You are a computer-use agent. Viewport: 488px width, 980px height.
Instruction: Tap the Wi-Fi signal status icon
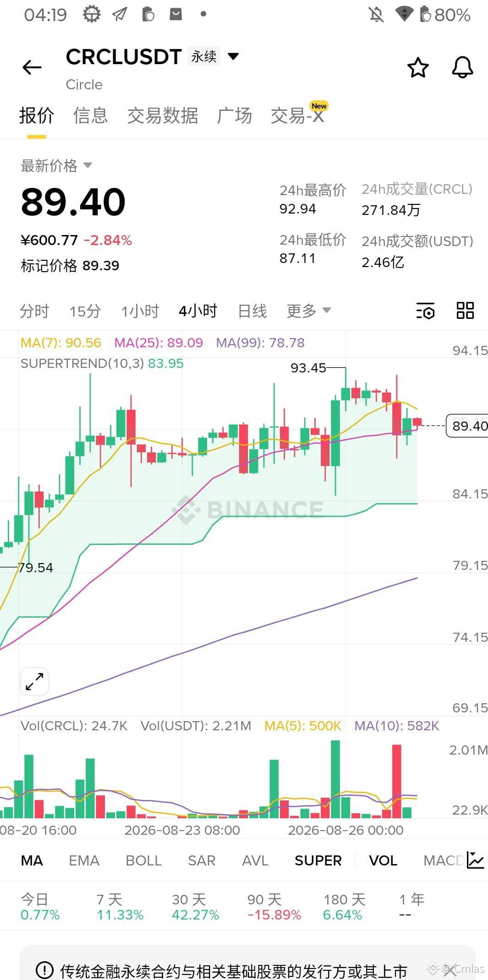(404, 14)
